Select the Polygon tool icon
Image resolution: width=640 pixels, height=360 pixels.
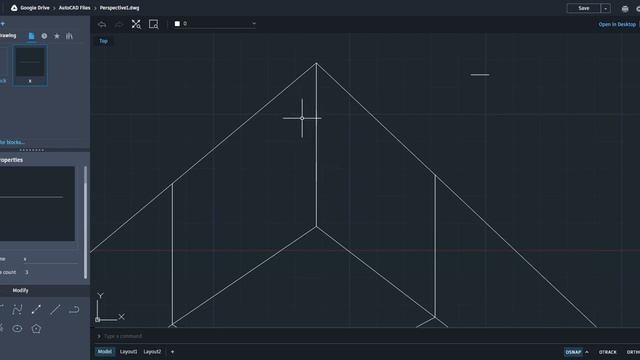36,329
